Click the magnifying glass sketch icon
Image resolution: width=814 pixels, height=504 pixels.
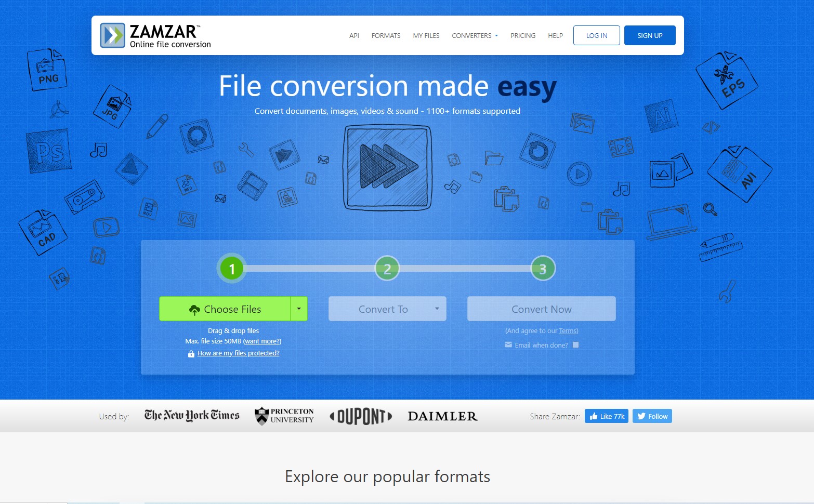tap(710, 209)
